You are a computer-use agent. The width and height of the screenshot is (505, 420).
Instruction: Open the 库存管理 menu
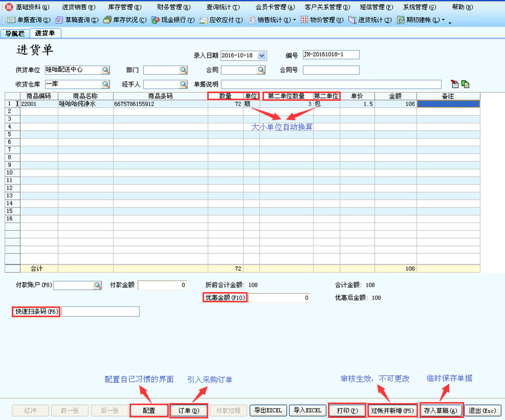(x=125, y=7)
